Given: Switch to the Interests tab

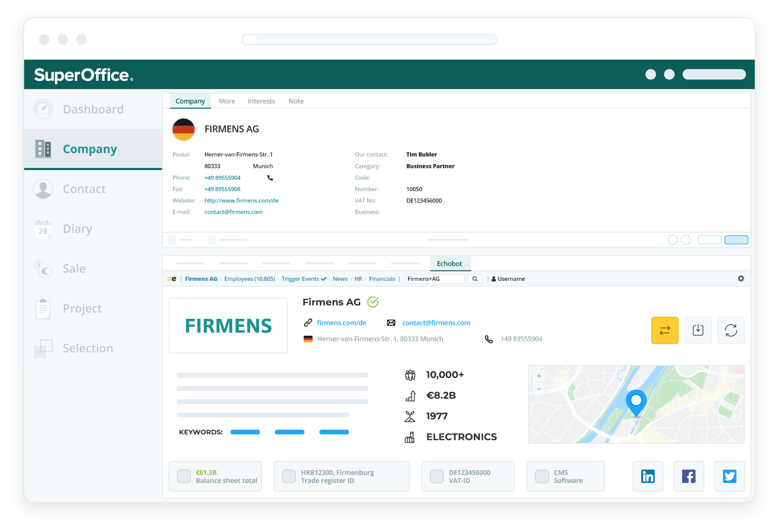Looking at the screenshot, I should tap(261, 101).
